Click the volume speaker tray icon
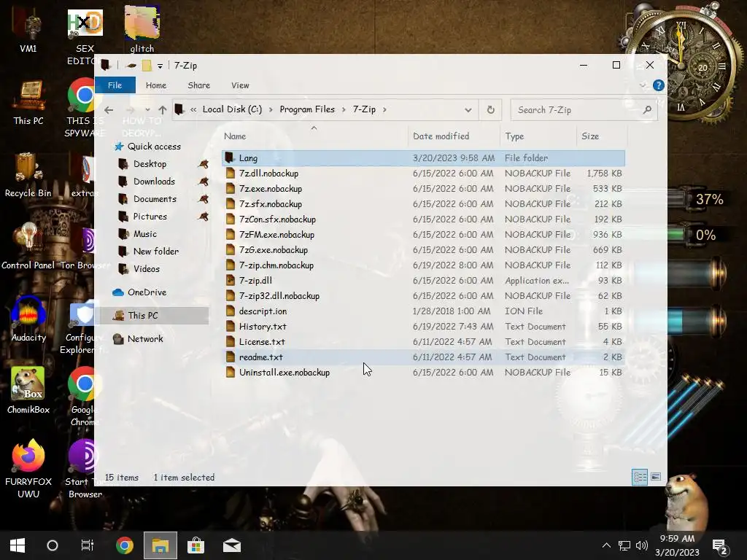Image resolution: width=747 pixels, height=560 pixels. [x=642, y=545]
